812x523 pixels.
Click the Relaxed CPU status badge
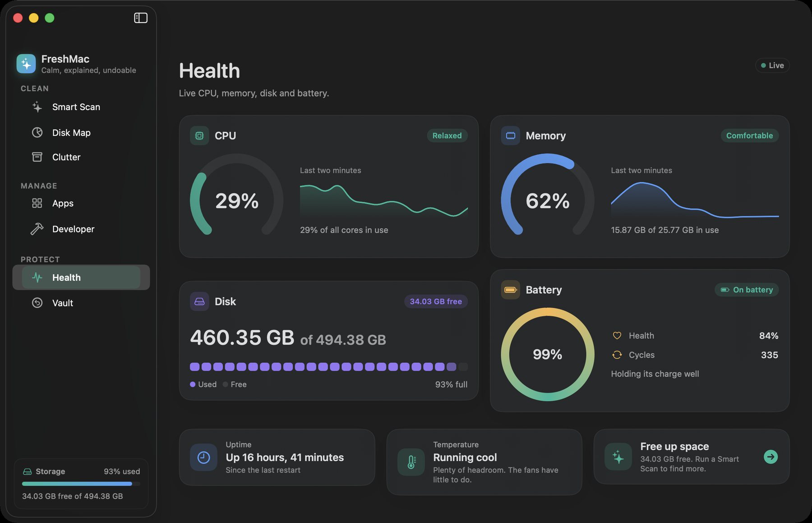(447, 135)
